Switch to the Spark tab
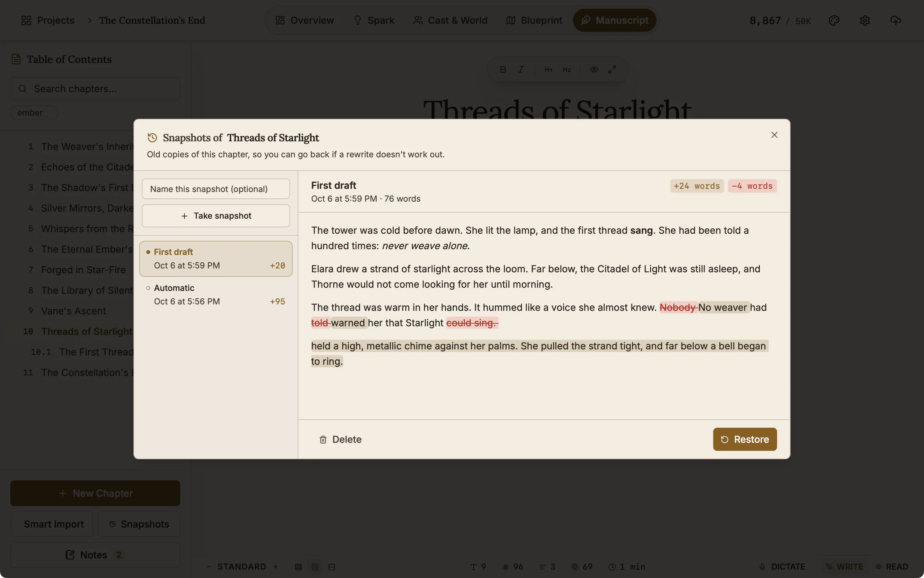Viewport: 924px width, 578px height. [374, 20]
